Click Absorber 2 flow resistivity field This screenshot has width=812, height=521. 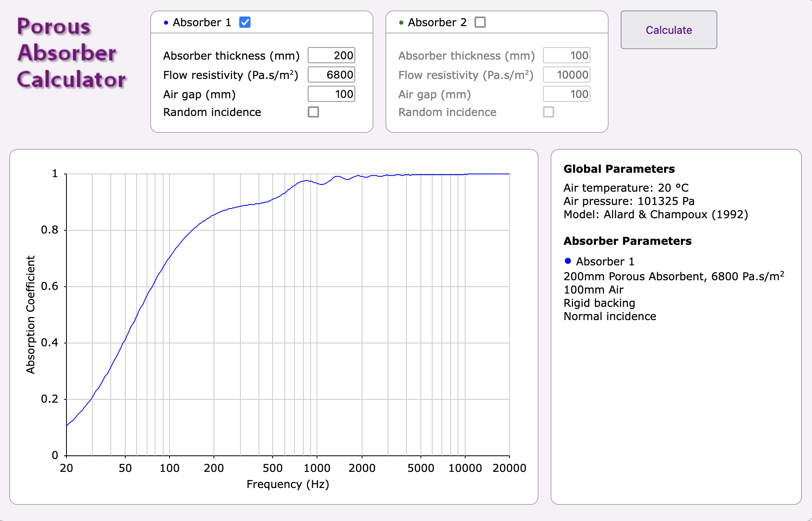pos(566,75)
